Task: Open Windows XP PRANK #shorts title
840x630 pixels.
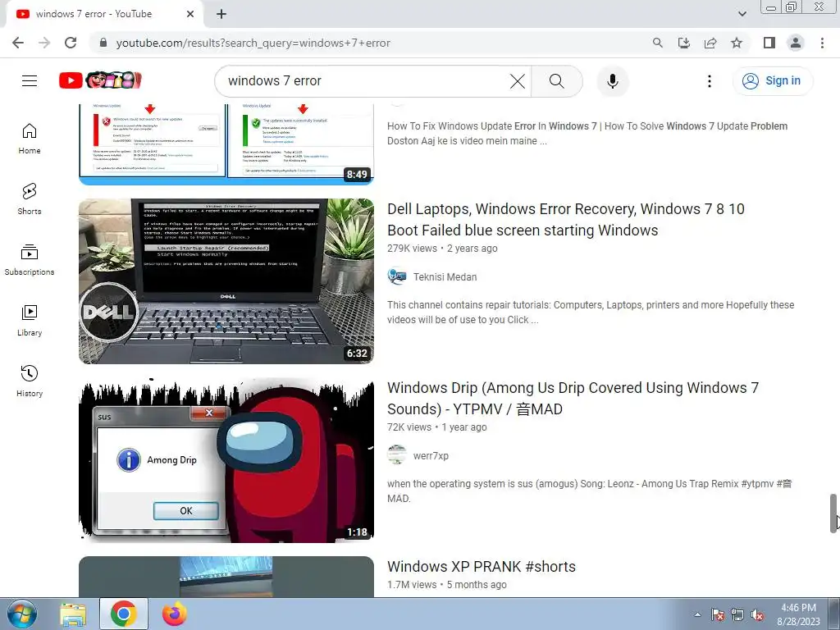Action: click(481, 567)
